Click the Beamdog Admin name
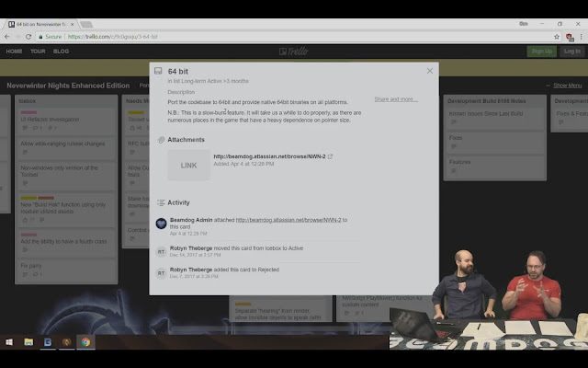 pyautogui.click(x=191, y=220)
